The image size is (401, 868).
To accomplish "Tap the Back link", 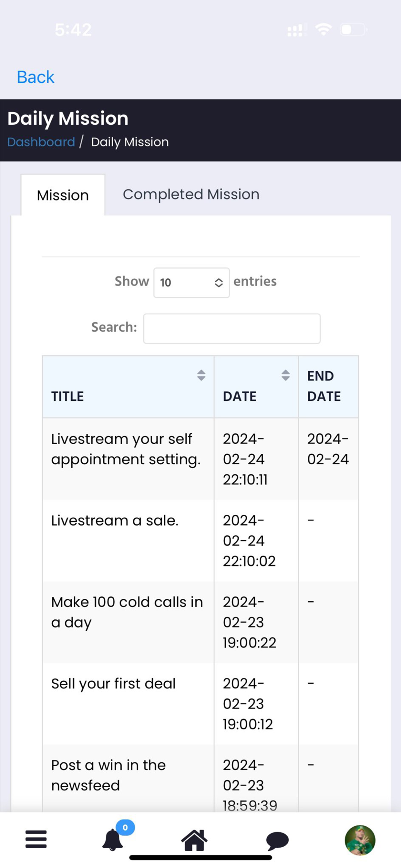I will tap(36, 77).
